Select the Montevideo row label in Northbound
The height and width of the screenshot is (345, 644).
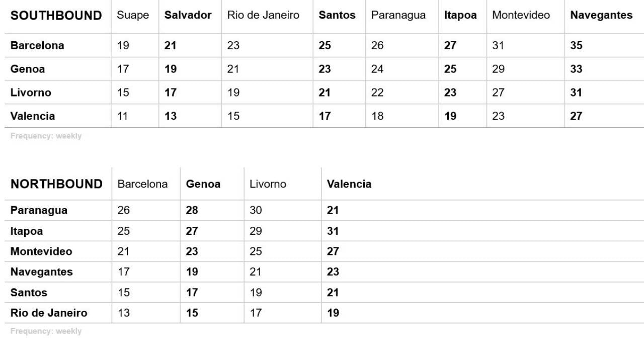click(x=41, y=251)
